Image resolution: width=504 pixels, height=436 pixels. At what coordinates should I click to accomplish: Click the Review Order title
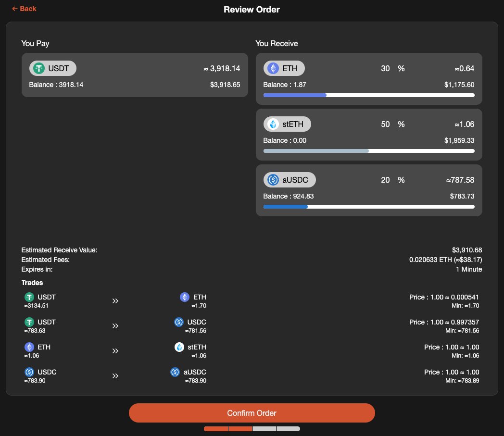coord(252,10)
